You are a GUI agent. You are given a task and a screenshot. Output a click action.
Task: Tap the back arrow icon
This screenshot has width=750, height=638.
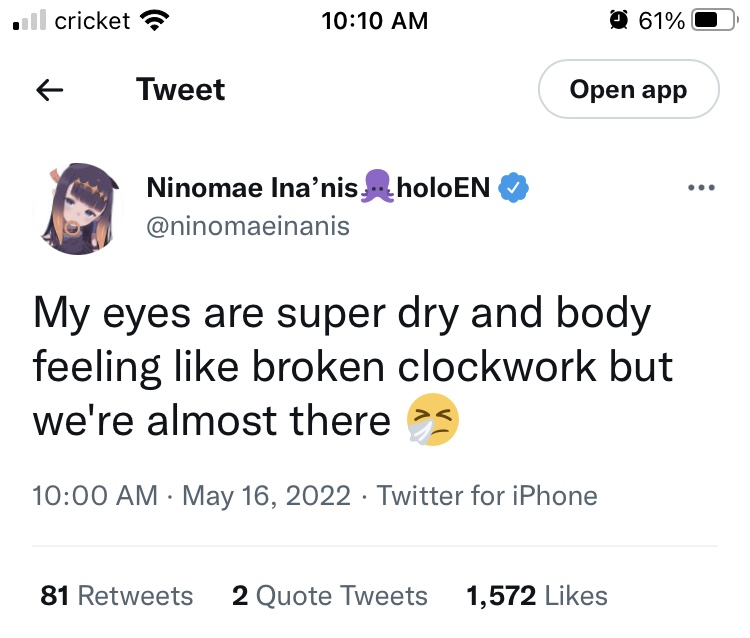pyautogui.click(x=50, y=90)
